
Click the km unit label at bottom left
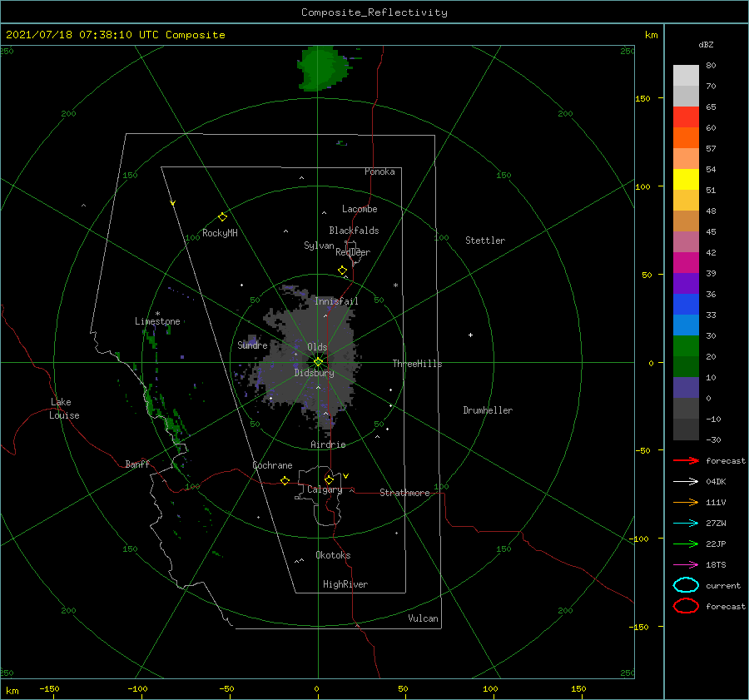[x=12, y=691]
